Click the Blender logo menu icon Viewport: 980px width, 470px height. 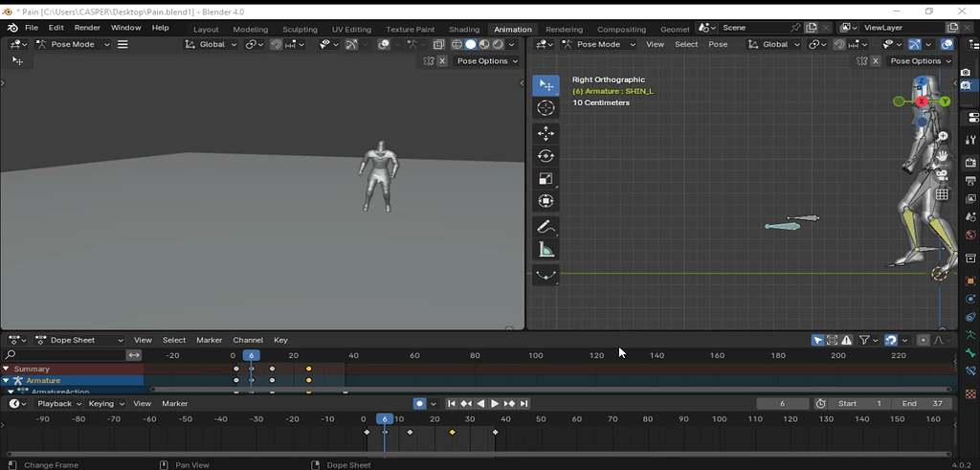[11, 28]
